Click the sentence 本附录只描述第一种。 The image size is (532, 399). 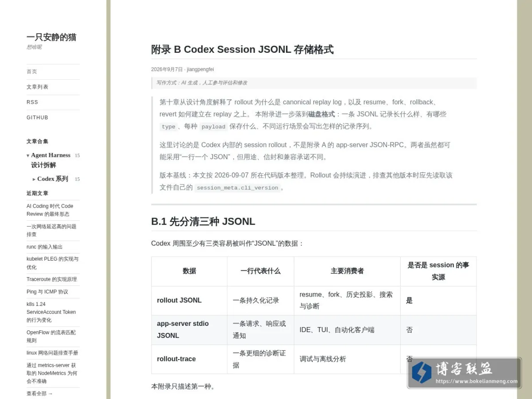[x=183, y=386]
